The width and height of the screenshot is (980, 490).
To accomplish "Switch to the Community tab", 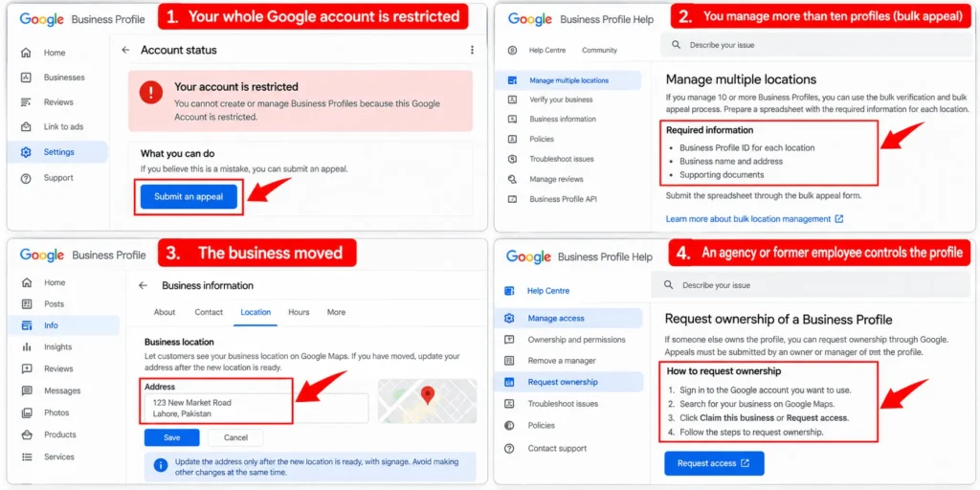I will (x=599, y=50).
